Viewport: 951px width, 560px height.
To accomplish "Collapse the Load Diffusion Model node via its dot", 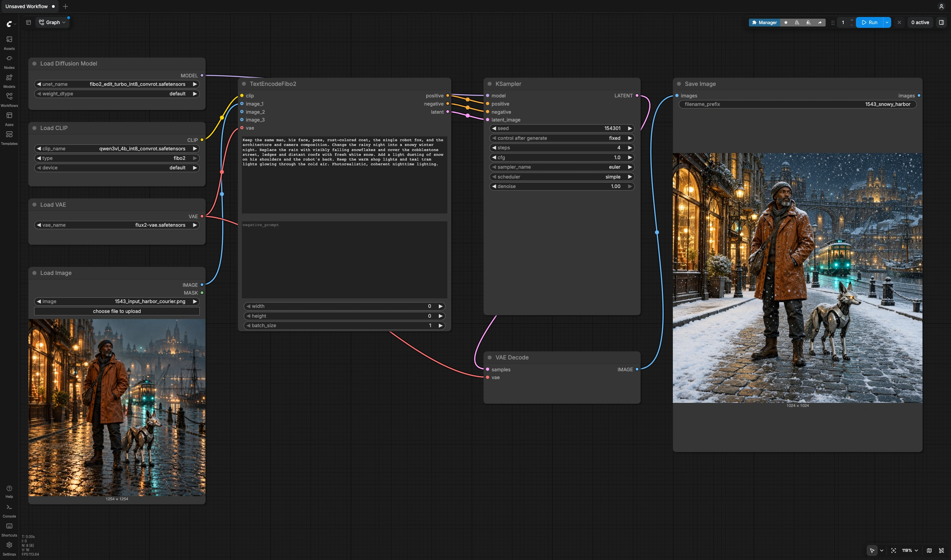I will (34, 63).
